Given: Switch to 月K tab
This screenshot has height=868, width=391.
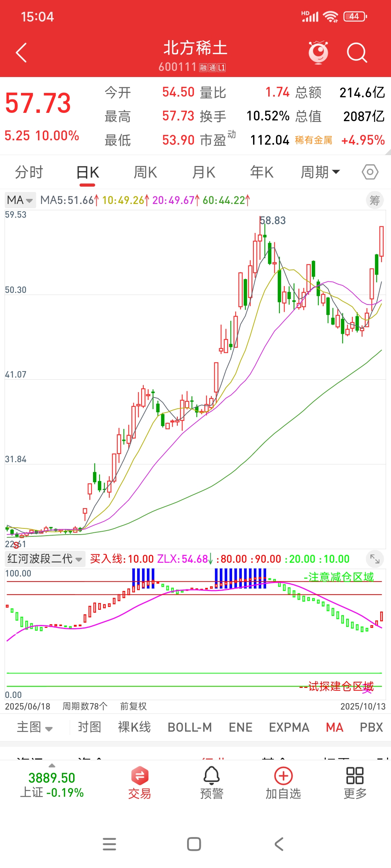Looking at the screenshot, I should [x=204, y=172].
